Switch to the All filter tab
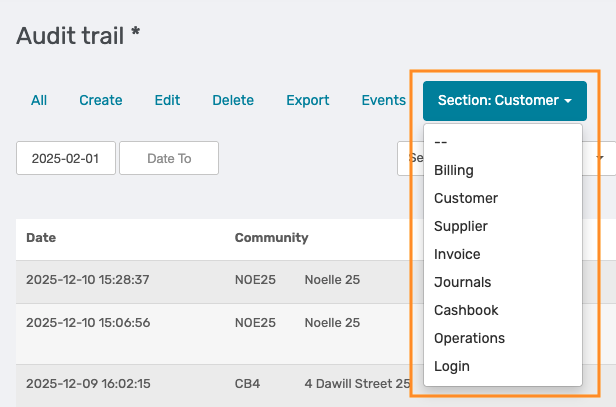 [39, 100]
